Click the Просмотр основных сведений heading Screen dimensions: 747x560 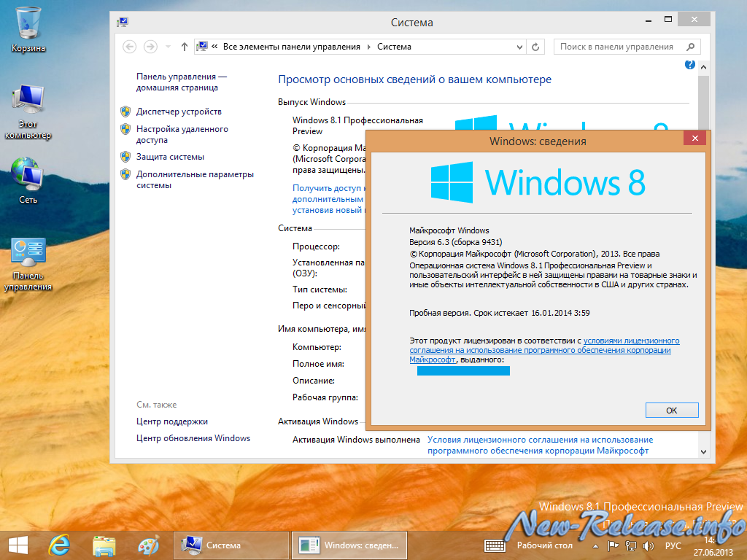click(x=414, y=79)
